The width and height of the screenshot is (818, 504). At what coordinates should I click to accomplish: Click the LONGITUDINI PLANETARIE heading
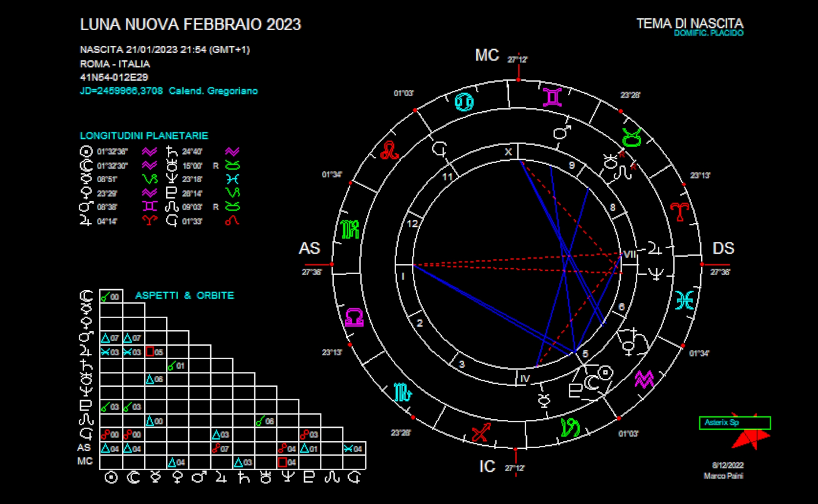tap(144, 136)
